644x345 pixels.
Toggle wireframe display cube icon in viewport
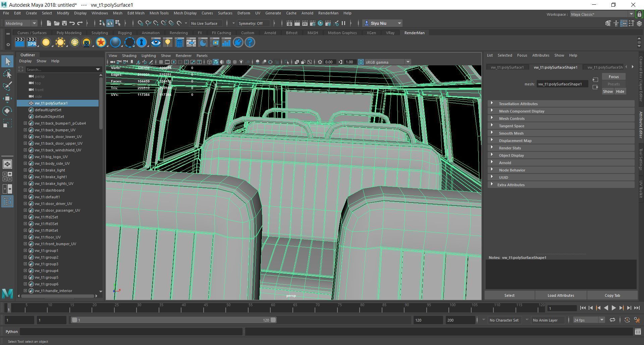(209, 62)
